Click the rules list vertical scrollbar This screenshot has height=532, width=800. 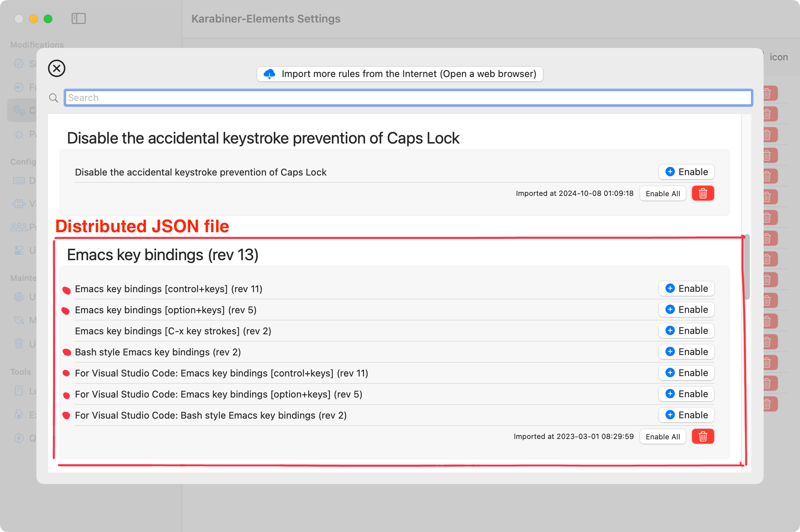click(x=747, y=267)
